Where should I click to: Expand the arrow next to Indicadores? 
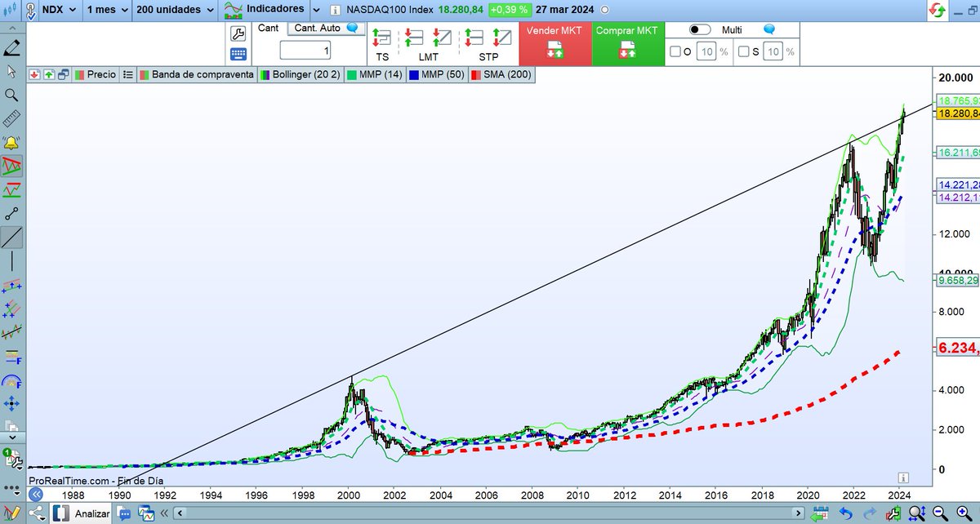pos(318,10)
